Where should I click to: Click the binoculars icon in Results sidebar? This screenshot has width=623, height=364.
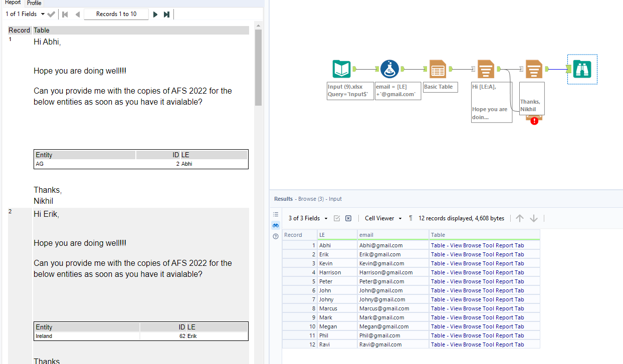[275, 225]
